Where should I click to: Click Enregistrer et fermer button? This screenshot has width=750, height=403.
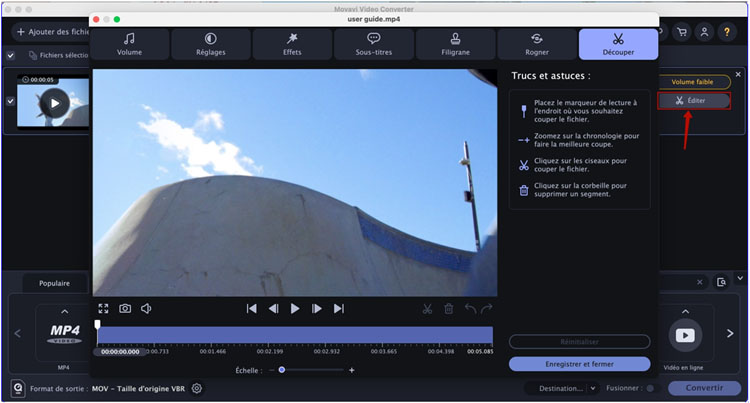[579, 364]
